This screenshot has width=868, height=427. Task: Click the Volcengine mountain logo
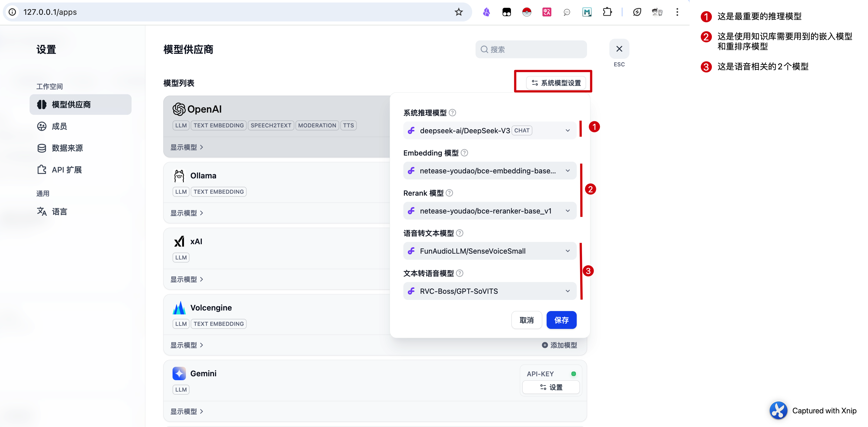tap(179, 308)
